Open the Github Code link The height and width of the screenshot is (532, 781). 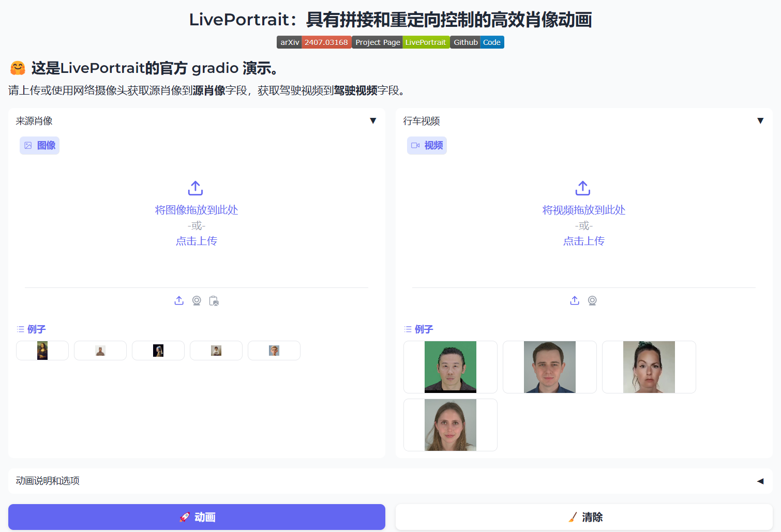tap(476, 42)
